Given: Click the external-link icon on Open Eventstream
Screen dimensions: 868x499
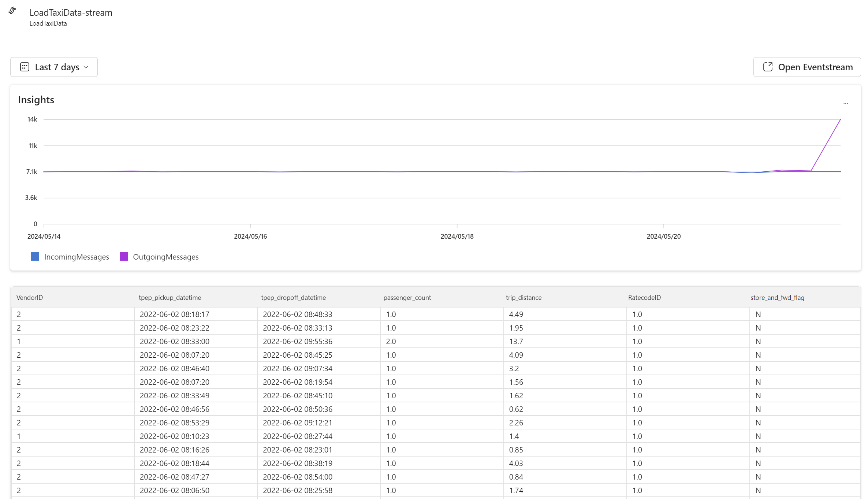Looking at the screenshot, I should [768, 67].
